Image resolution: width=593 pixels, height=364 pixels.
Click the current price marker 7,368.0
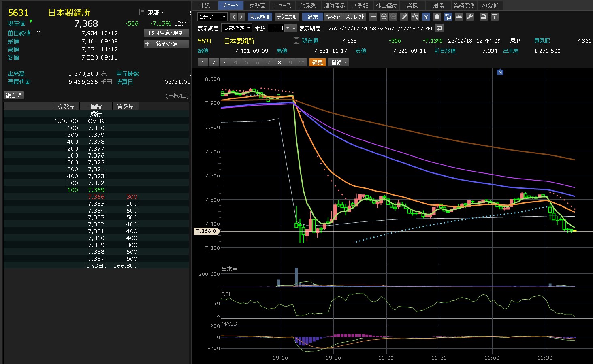(207, 231)
